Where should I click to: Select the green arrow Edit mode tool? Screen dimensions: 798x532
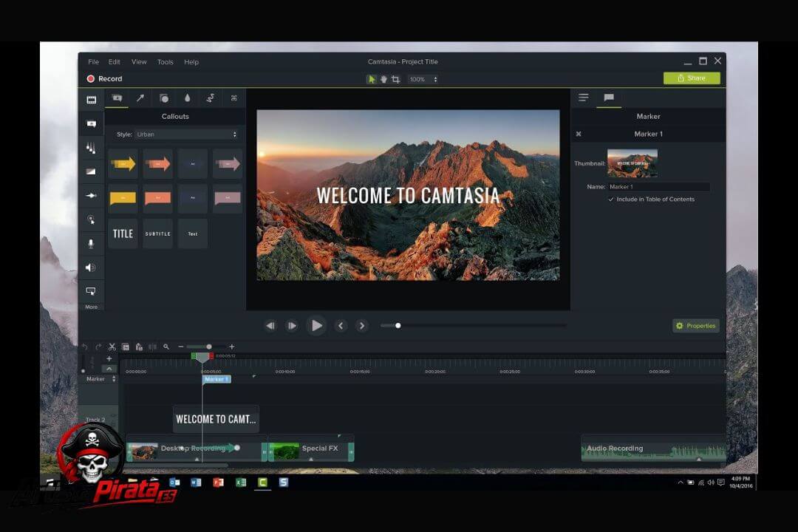click(372, 79)
